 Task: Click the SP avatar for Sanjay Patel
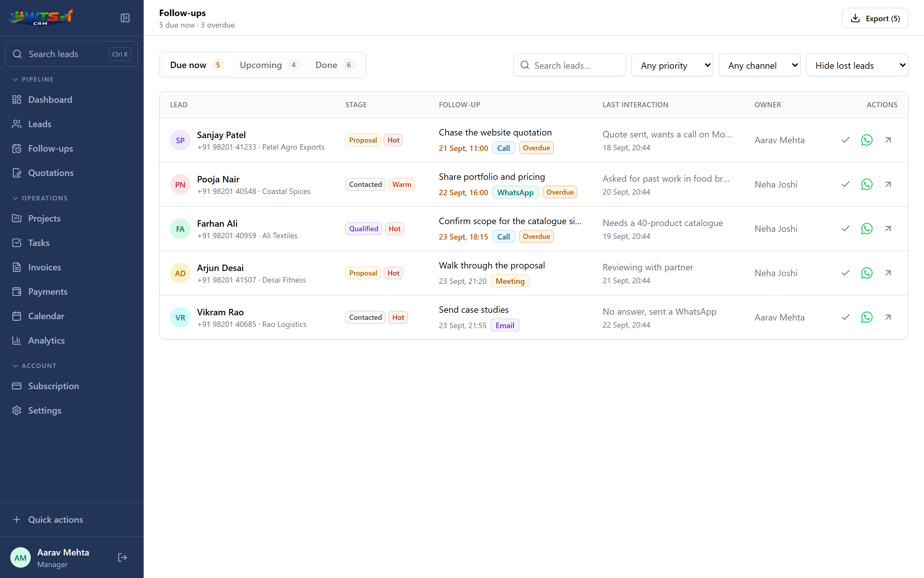[180, 140]
